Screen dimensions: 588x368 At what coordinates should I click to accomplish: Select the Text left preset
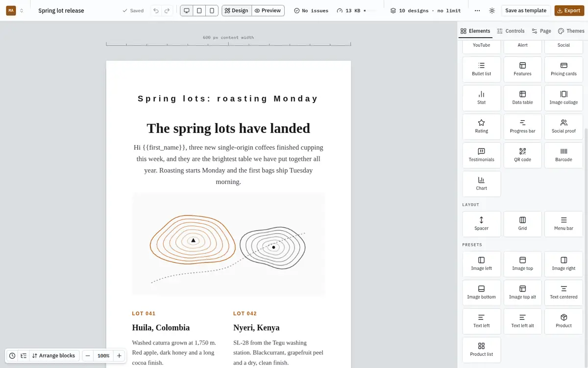pos(482,321)
